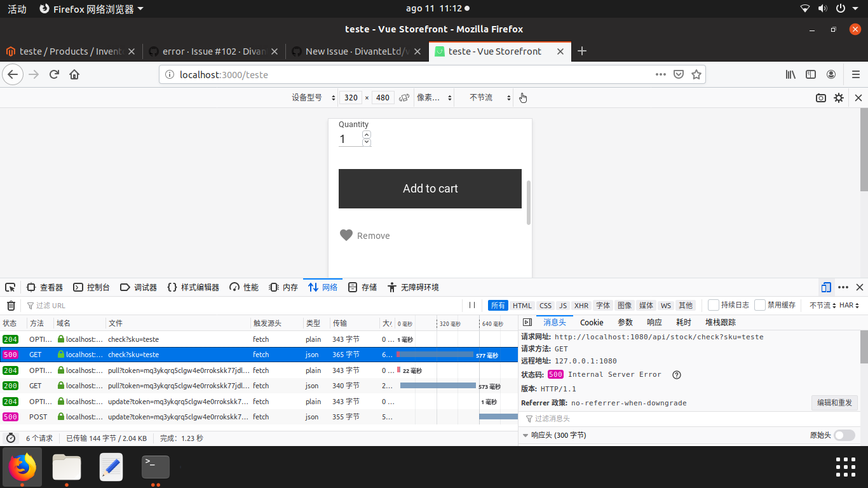Open the DevTools meatball menu
Screen dimensions: 868x488
coord(843,287)
